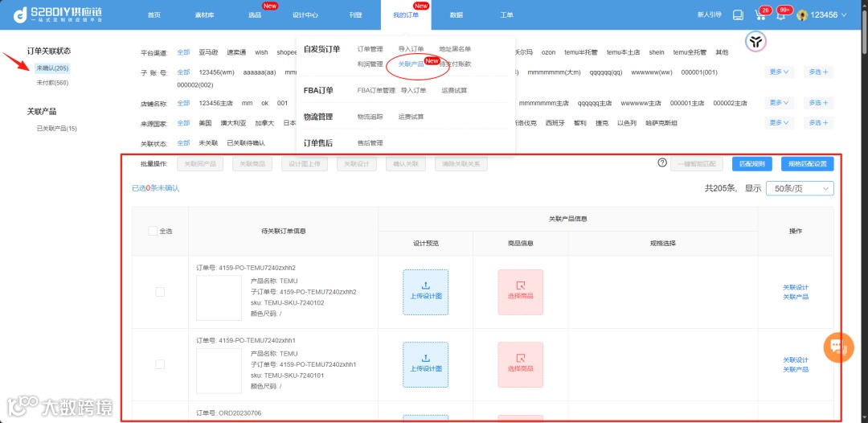868x423 pixels.
Task: Toggle the 全选 select-all checkbox
Action: tap(153, 231)
